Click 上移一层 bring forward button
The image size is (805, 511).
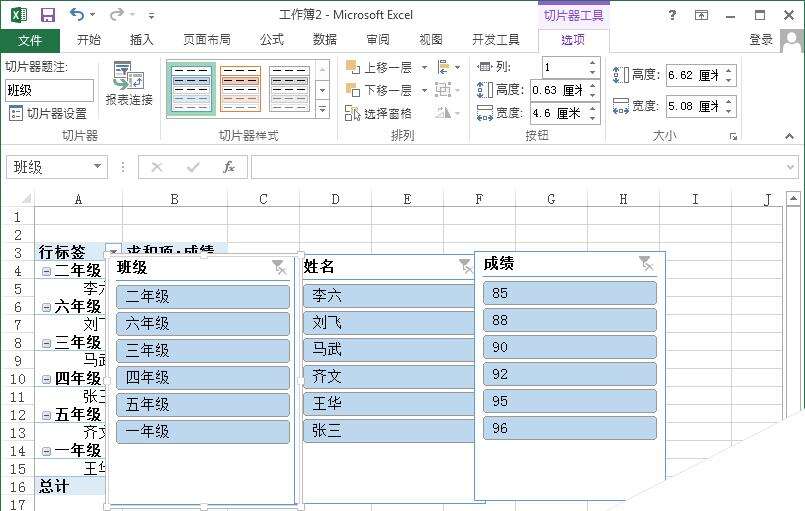tap(379, 67)
